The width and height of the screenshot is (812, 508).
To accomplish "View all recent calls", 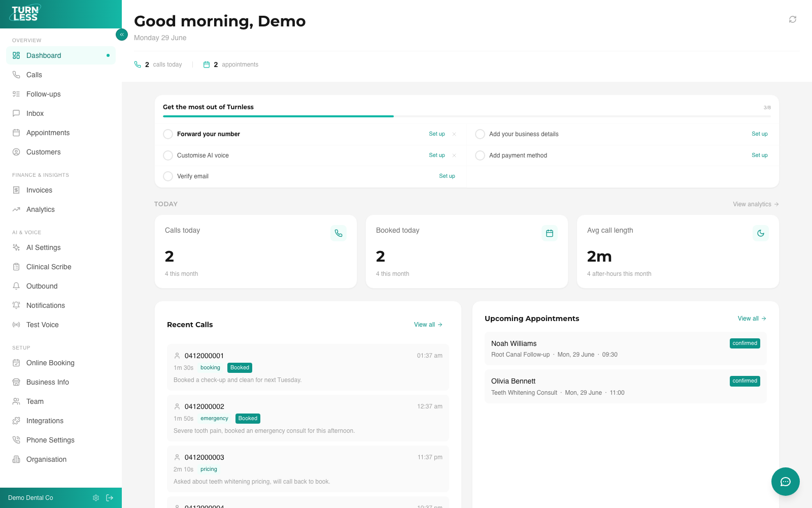I will coord(428,325).
